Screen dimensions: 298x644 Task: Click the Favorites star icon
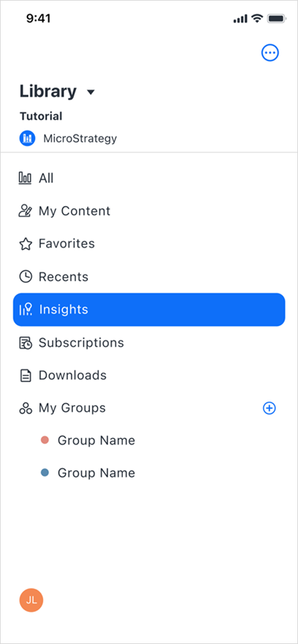tap(25, 244)
